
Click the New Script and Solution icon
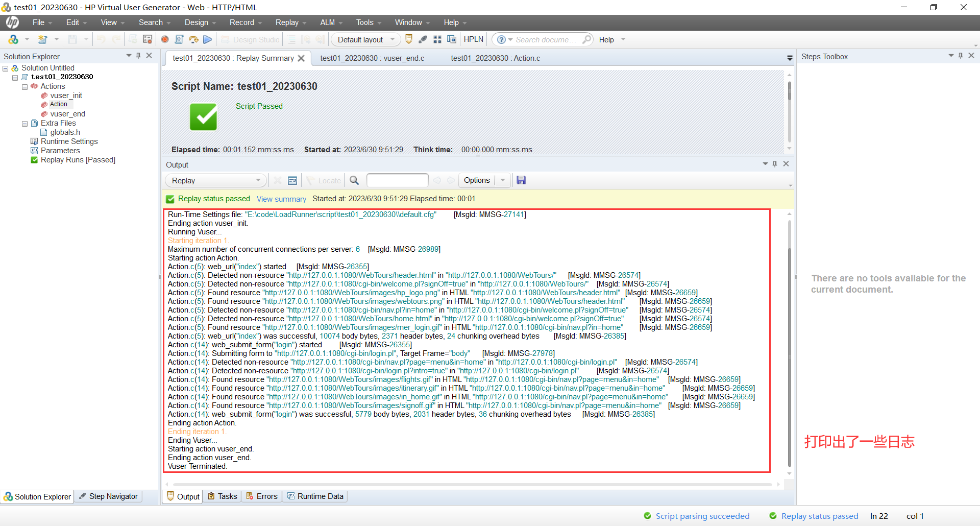point(13,39)
